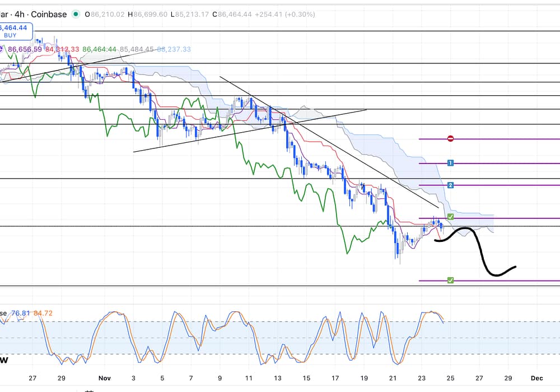Click the Dec label on time axis
560x392 pixels.
(536, 378)
